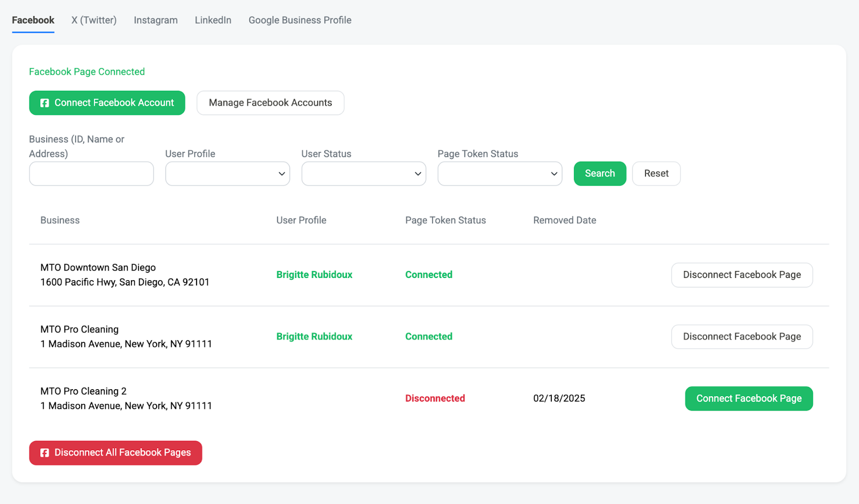Click the Page Token Status column header

click(x=446, y=220)
